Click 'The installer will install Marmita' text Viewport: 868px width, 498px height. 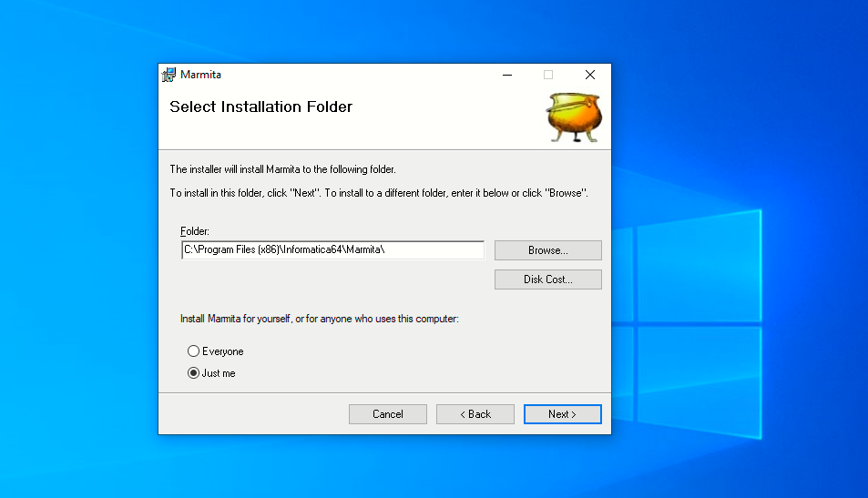tap(283, 169)
